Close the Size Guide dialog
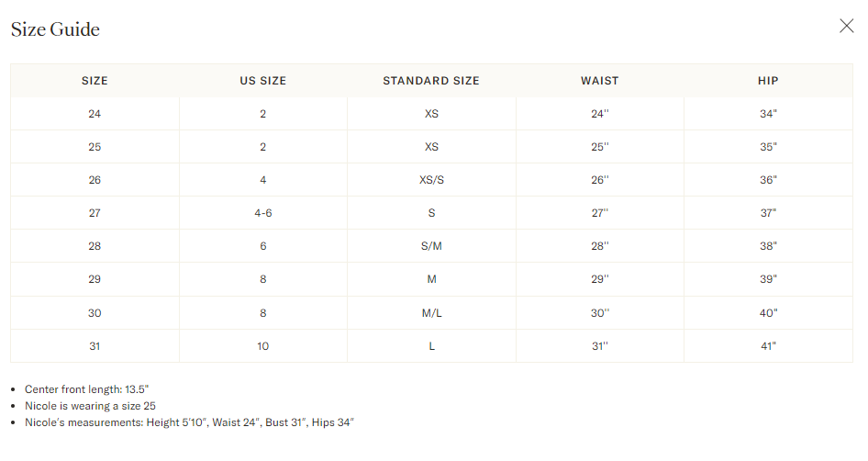Viewport: 868px width, 461px height. coord(846,26)
